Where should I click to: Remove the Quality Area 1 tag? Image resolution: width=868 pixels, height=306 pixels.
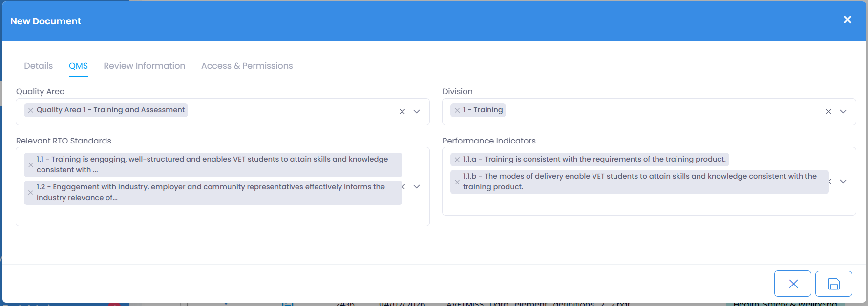pos(31,110)
